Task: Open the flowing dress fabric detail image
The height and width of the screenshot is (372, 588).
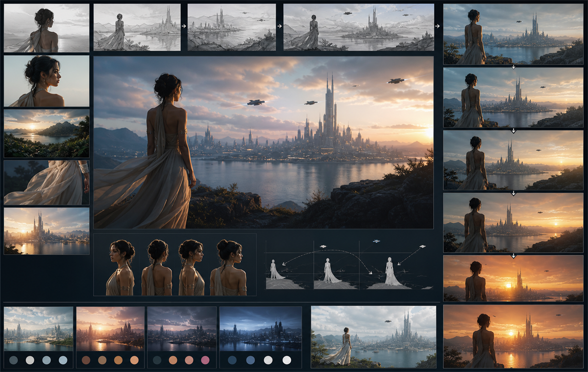Action: pyautogui.click(x=47, y=183)
